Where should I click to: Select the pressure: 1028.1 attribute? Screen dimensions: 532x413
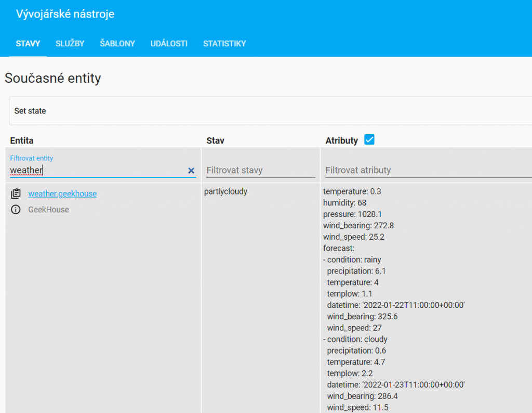click(352, 214)
